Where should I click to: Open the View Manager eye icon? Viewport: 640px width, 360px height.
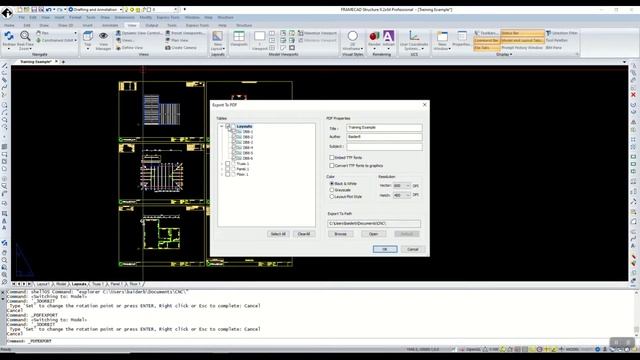(103, 36)
